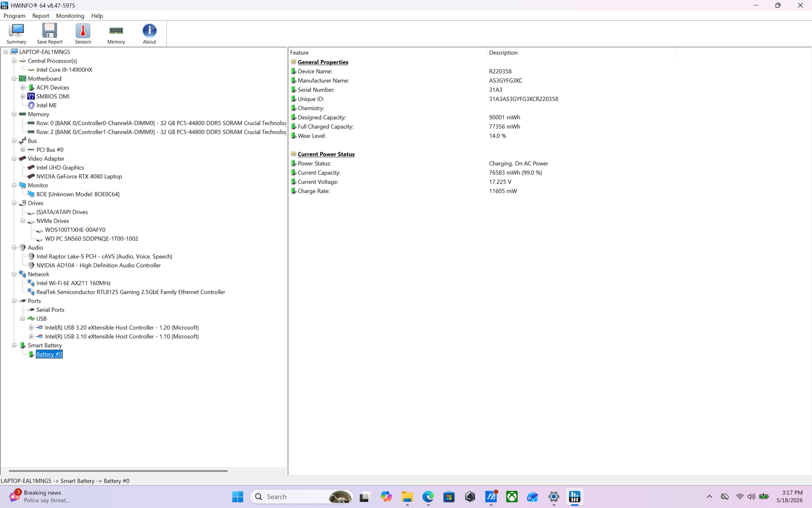This screenshot has width=812, height=508.
Task: Select Battery #0 in the tree
Action: [49, 354]
